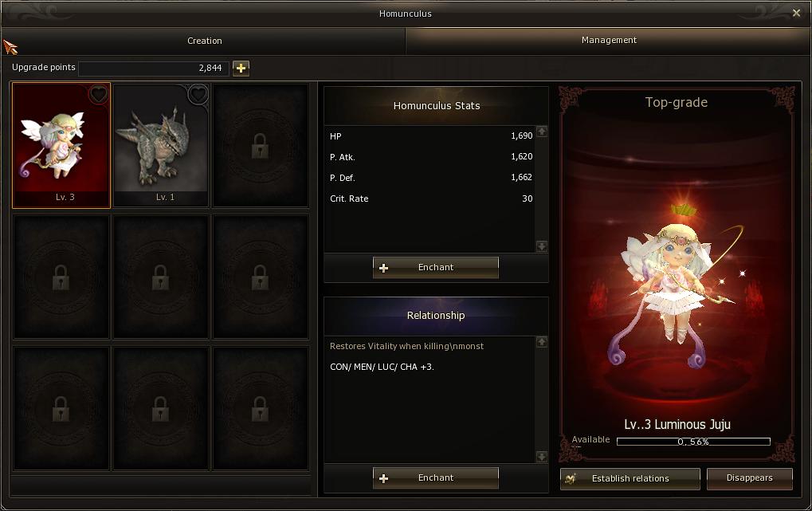Click the Establish relations button

point(630,478)
